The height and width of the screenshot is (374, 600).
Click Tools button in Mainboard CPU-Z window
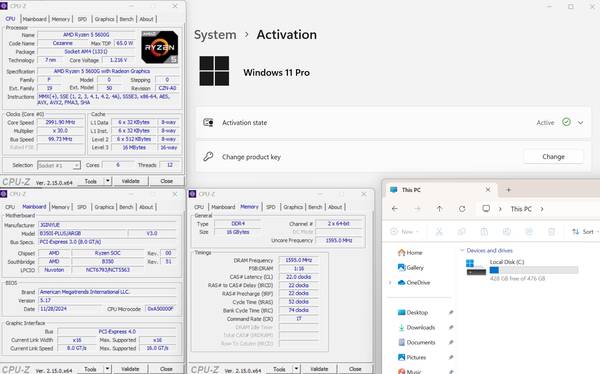point(90,369)
